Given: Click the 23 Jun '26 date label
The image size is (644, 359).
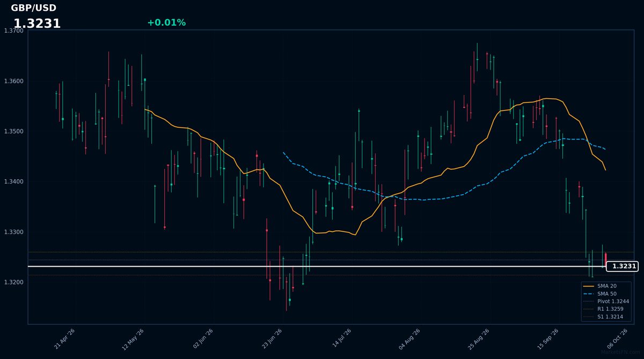Looking at the screenshot, I should pos(272,339).
